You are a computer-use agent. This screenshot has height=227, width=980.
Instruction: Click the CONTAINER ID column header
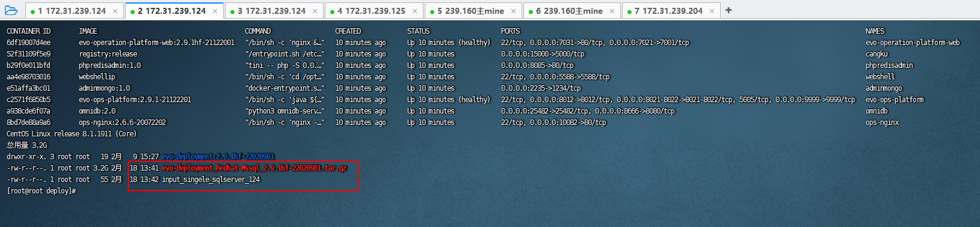click(x=29, y=31)
